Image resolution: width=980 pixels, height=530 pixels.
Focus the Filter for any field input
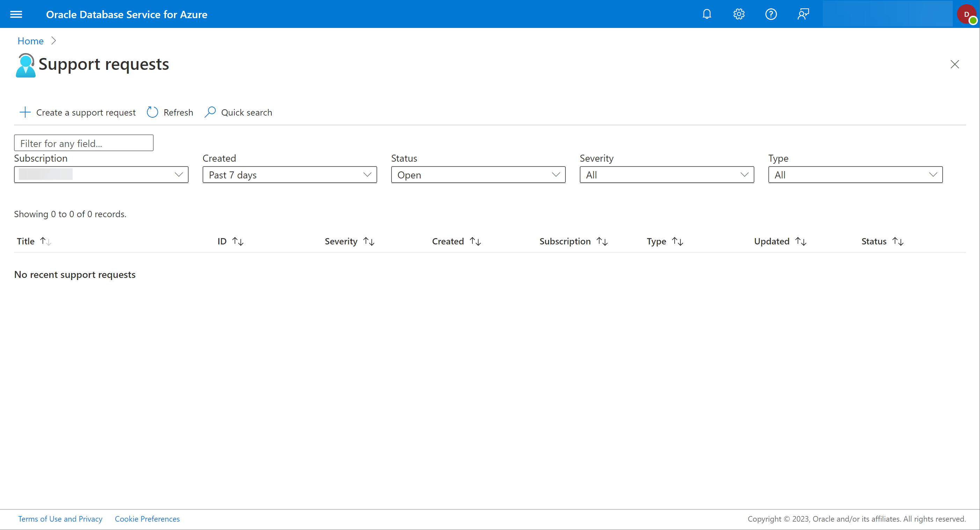click(84, 143)
